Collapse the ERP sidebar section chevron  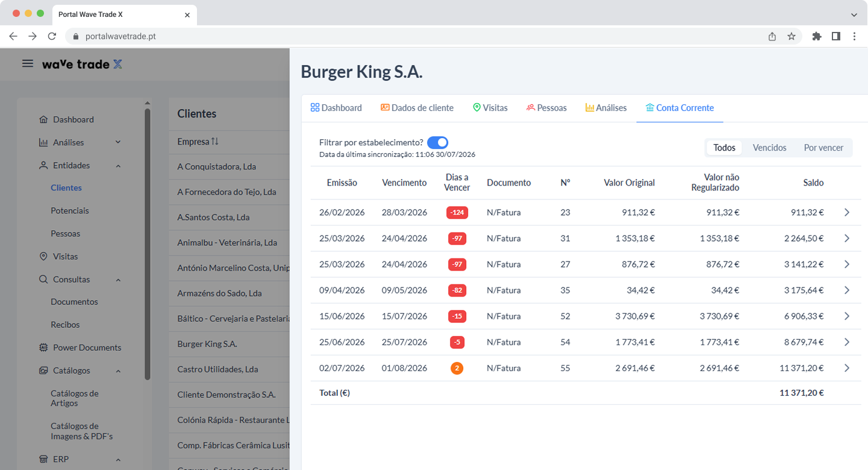tap(118, 460)
